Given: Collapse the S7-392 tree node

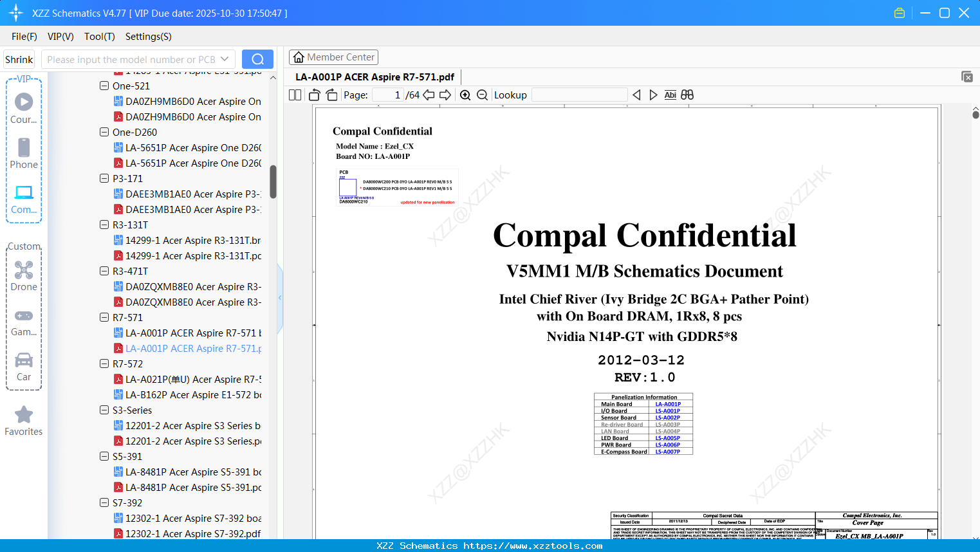Looking at the screenshot, I should 104,502.
